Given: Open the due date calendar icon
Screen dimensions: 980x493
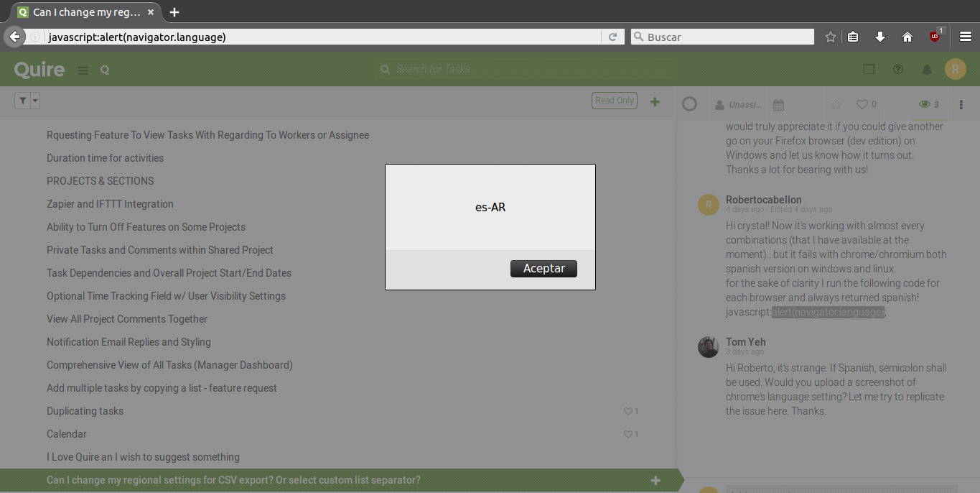Looking at the screenshot, I should [x=778, y=105].
